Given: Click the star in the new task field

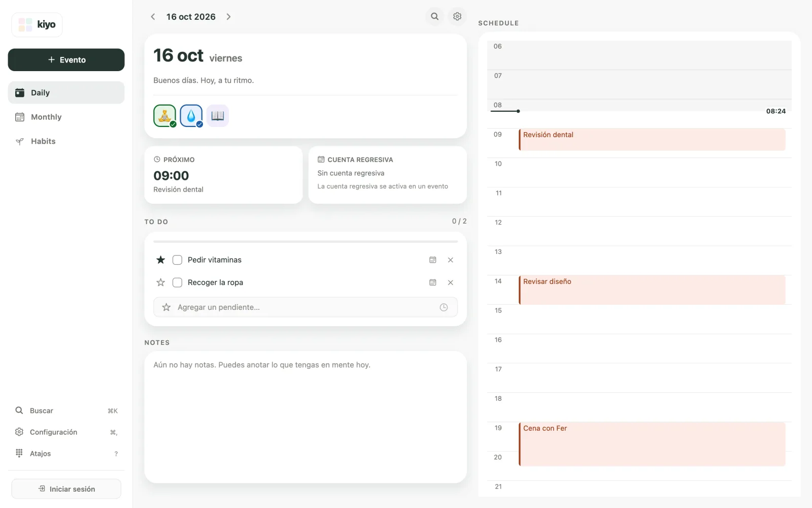Looking at the screenshot, I should [x=166, y=307].
